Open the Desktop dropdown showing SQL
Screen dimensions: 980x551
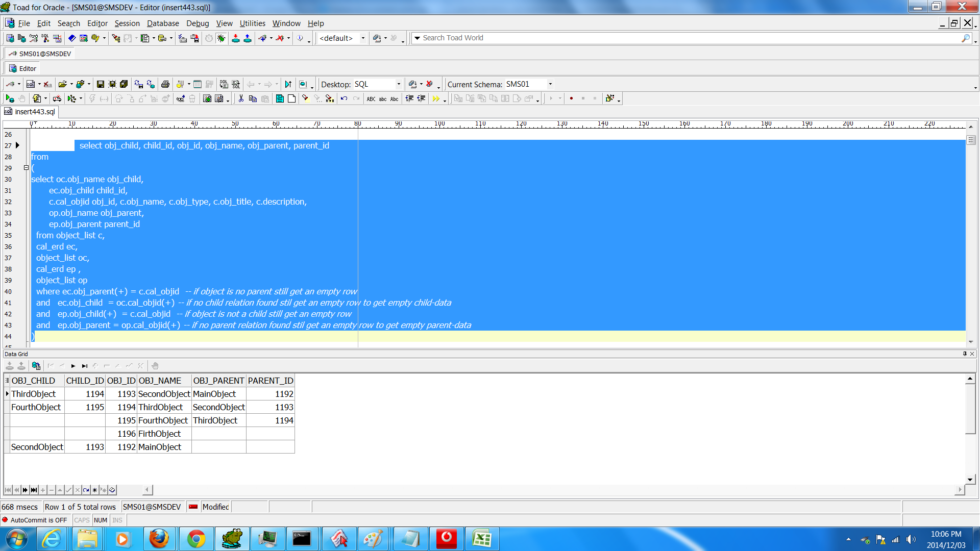(400, 84)
